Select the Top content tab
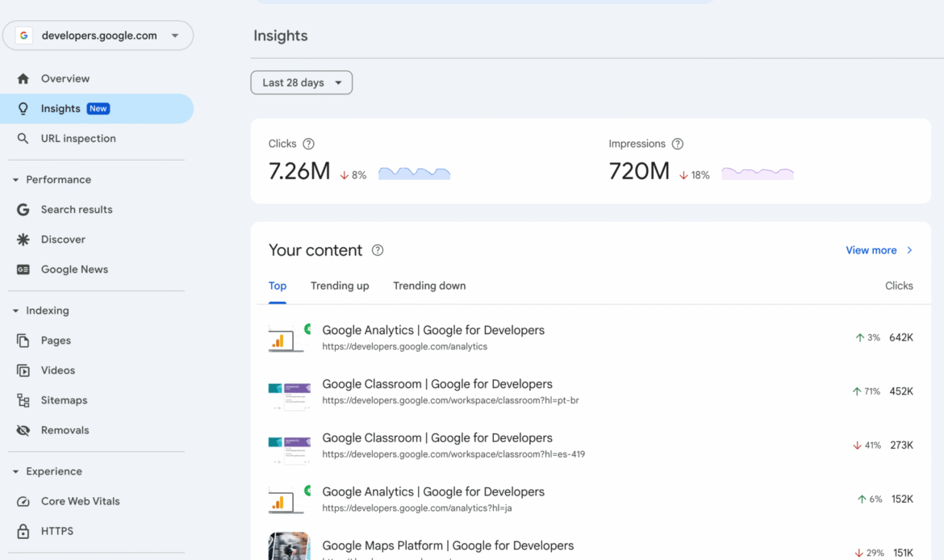The height and width of the screenshot is (560, 944). (278, 286)
